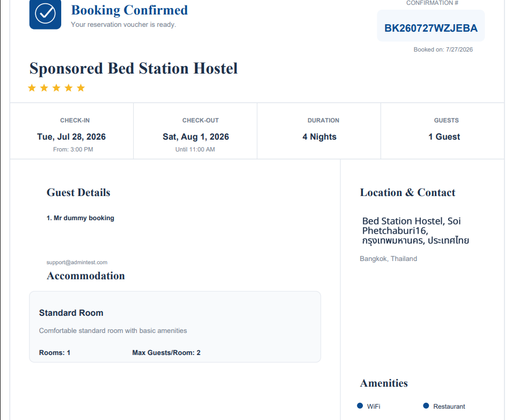Click the WiFi amenity bullet dot
511x420 pixels.
(360, 405)
